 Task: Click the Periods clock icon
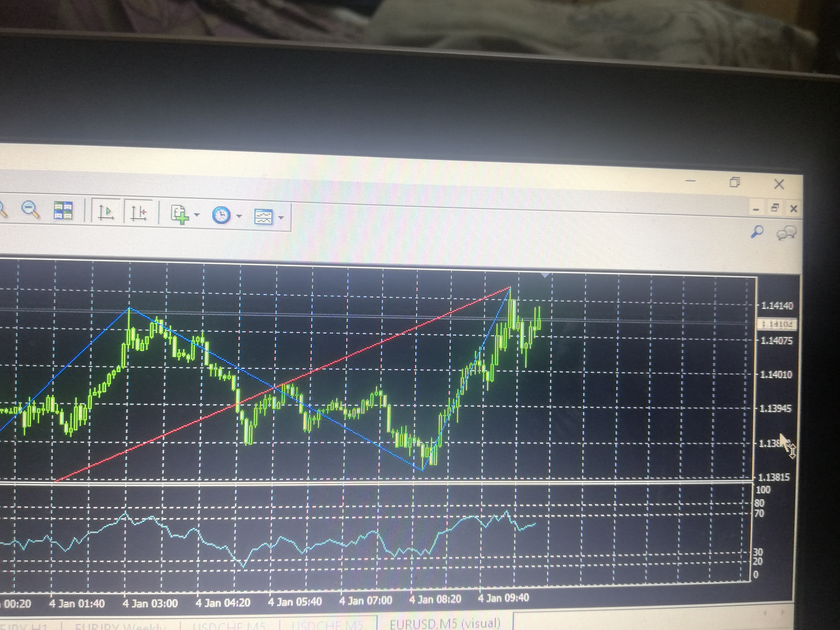[x=221, y=216]
